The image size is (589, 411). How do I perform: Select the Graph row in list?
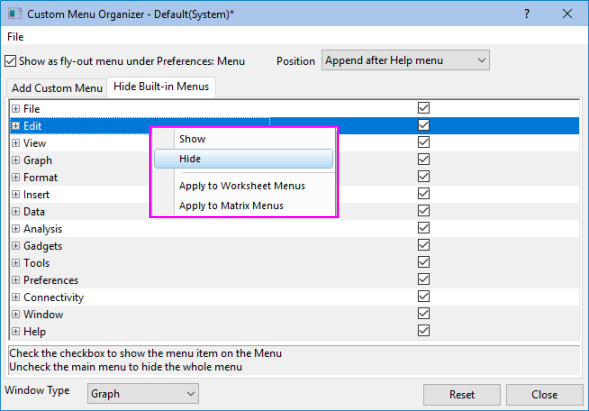(x=295, y=160)
